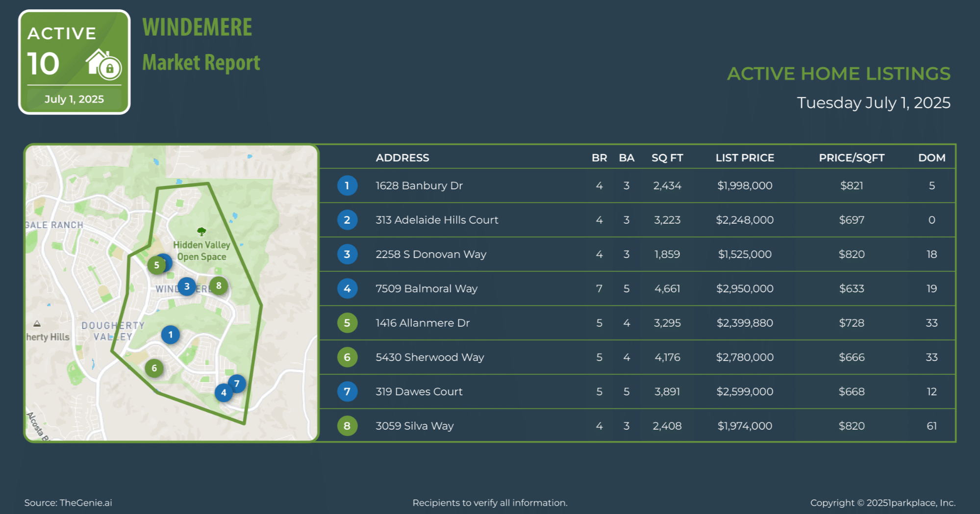Click DOM value 61
This screenshot has height=514, width=980.
click(932, 426)
